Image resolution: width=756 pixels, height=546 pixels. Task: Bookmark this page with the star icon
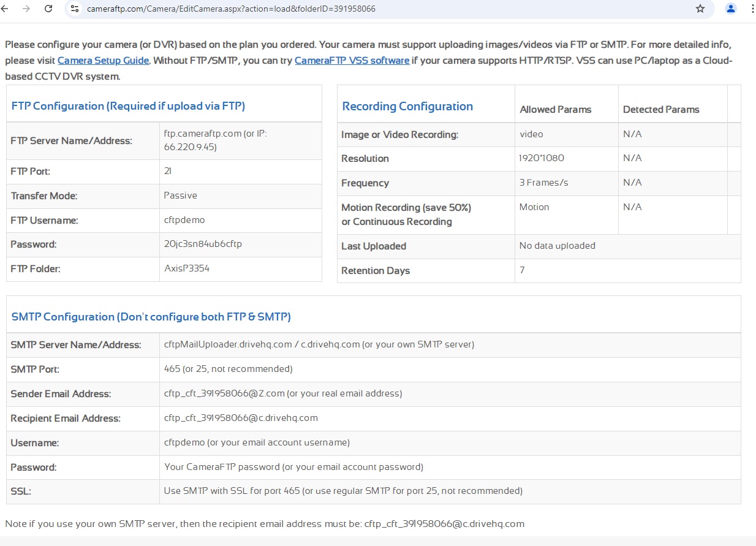(700, 9)
